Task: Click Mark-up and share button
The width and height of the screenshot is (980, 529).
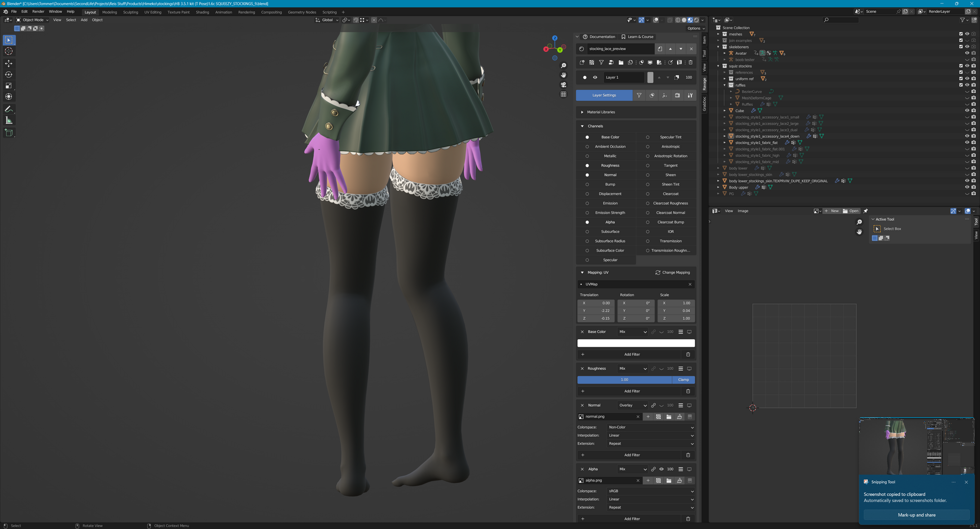Action: (916, 515)
